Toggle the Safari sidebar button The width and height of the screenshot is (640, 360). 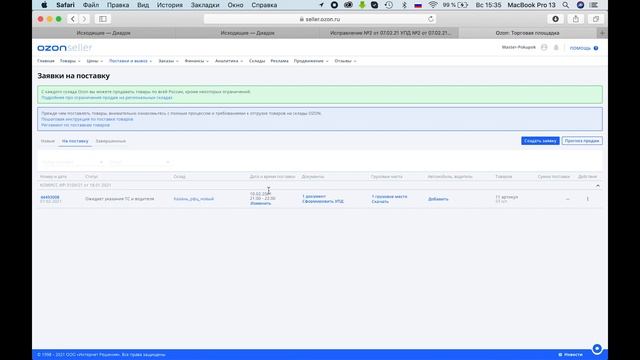pos(103,19)
